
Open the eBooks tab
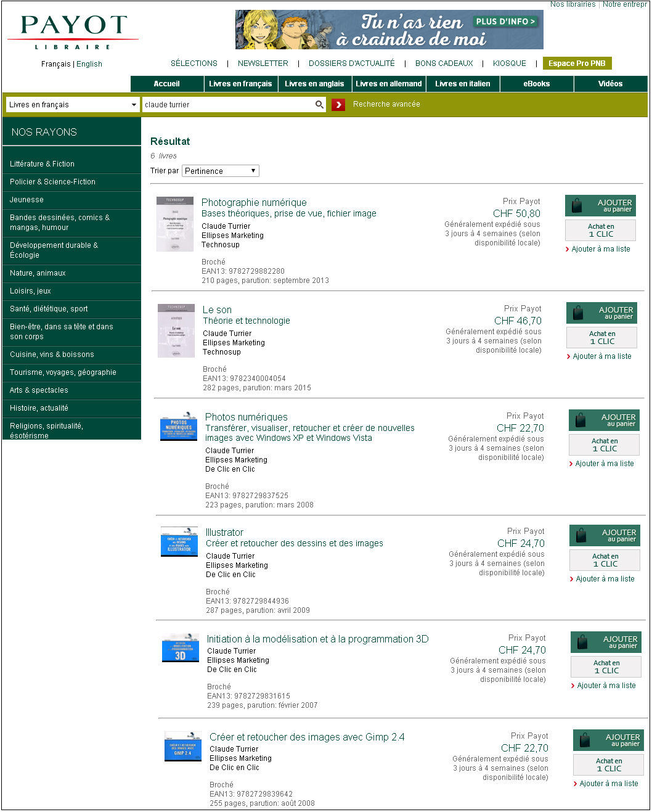537,84
